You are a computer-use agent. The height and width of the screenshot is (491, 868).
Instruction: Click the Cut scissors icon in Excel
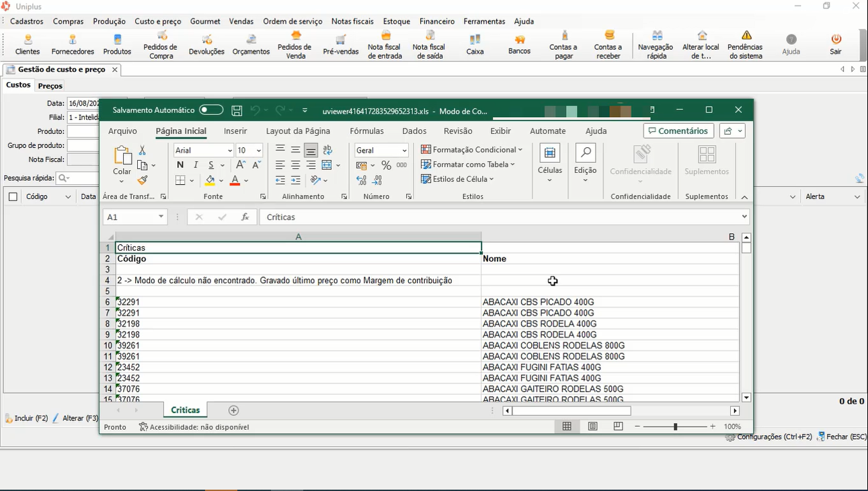(142, 150)
